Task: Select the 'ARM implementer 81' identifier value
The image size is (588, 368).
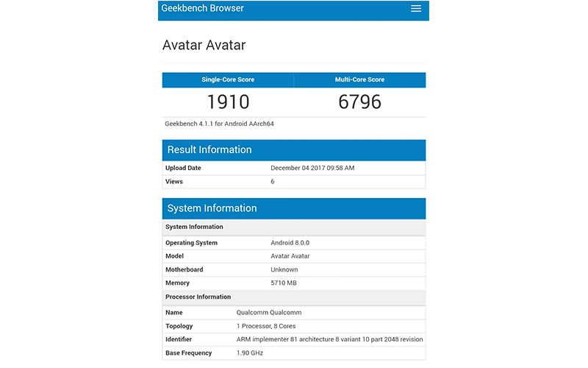Action: coord(329,339)
